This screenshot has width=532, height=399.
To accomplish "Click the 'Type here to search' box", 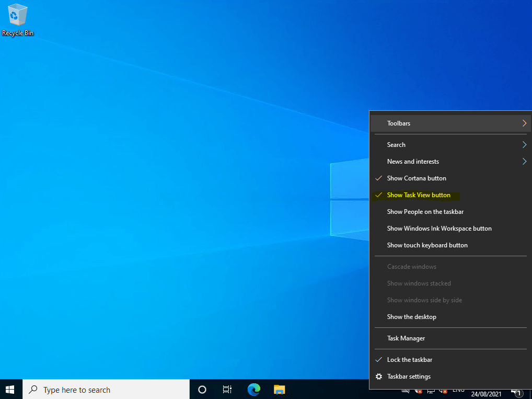I will [106, 390].
